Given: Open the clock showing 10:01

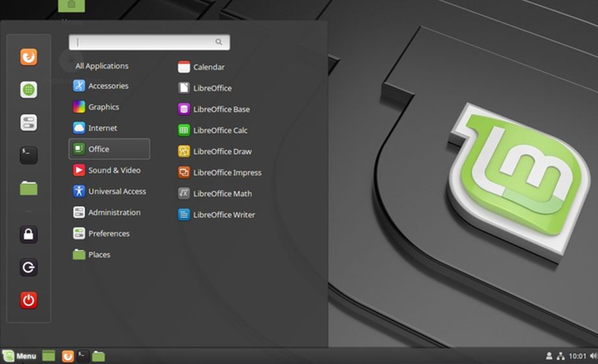Looking at the screenshot, I should pyautogui.click(x=577, y=356).
